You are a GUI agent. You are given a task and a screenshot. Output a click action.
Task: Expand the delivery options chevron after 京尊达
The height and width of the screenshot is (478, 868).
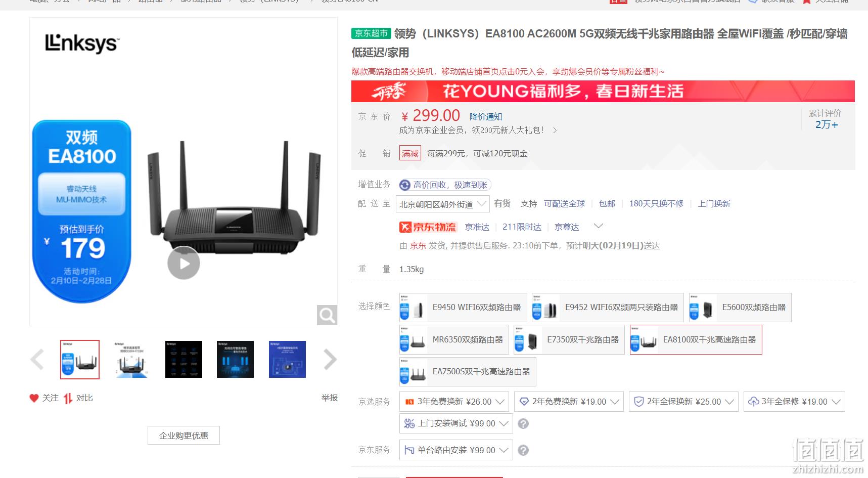coord(598,226)
